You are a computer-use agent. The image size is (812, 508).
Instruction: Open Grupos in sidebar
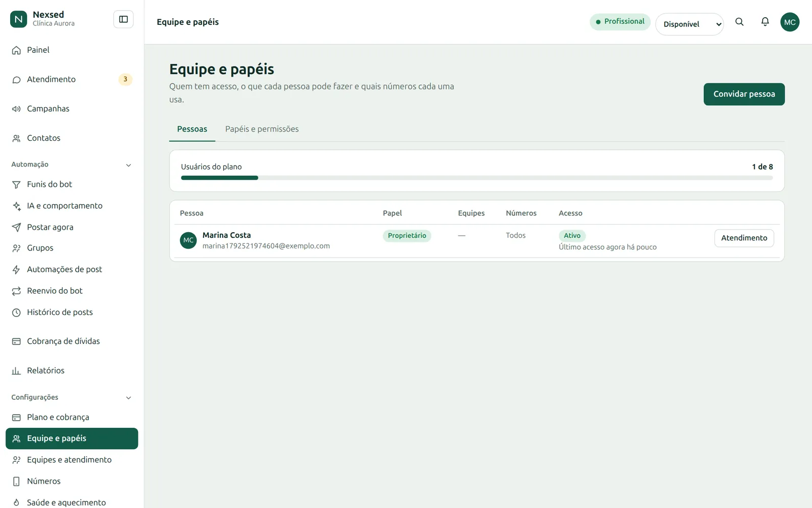[x=72, y=248]
